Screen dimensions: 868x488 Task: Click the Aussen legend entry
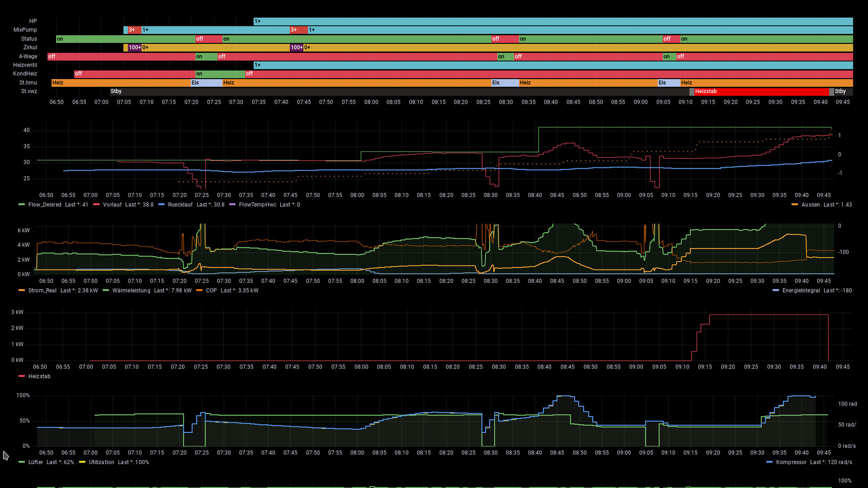[810, 205]
